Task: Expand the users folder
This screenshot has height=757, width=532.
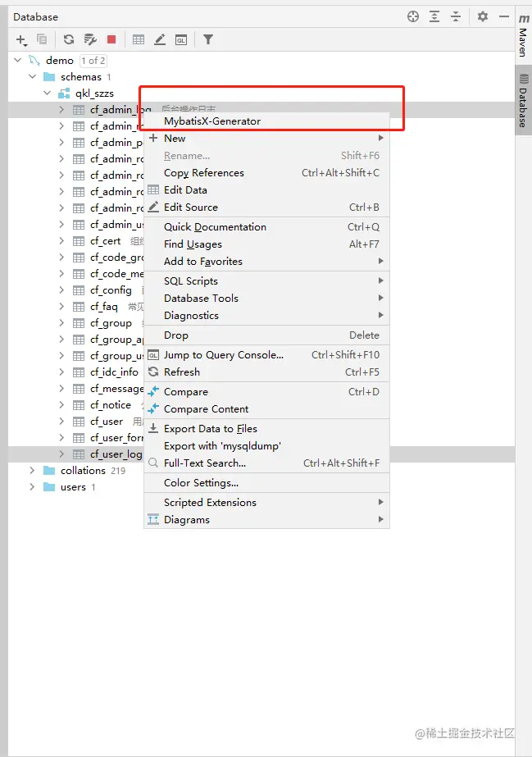Action: pos(32,486)
